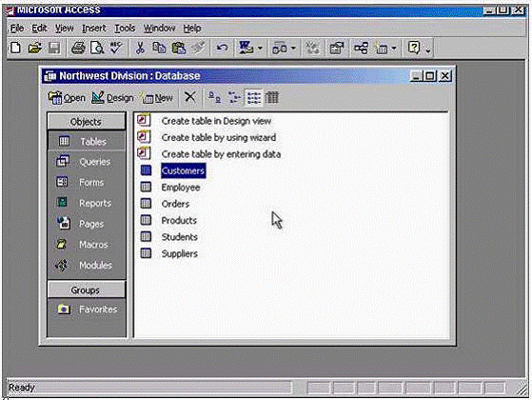Click the Design button
This screenshot has width=532, height=400.
(x=112, y=98)
